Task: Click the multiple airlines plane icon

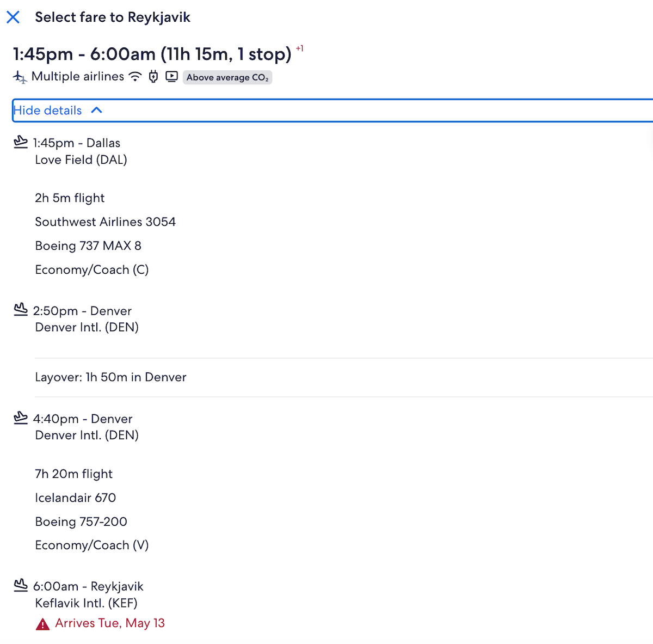Action: 20,77
